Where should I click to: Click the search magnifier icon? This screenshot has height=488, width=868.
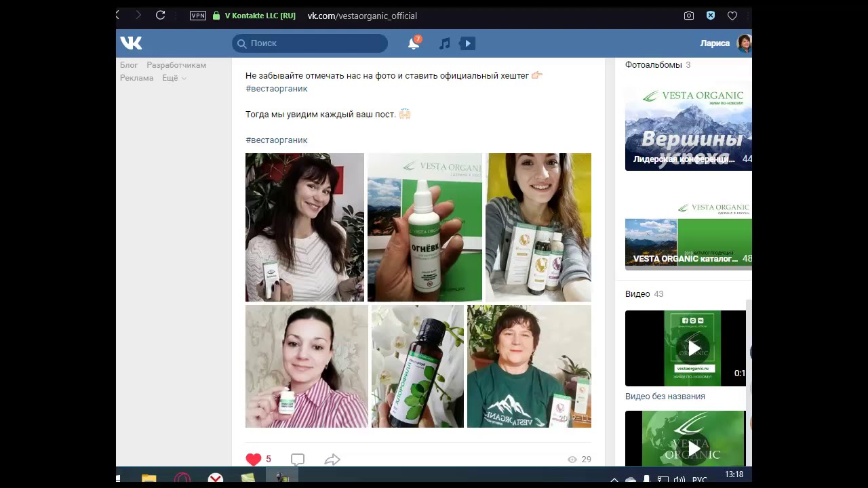(x=241, y=43)
